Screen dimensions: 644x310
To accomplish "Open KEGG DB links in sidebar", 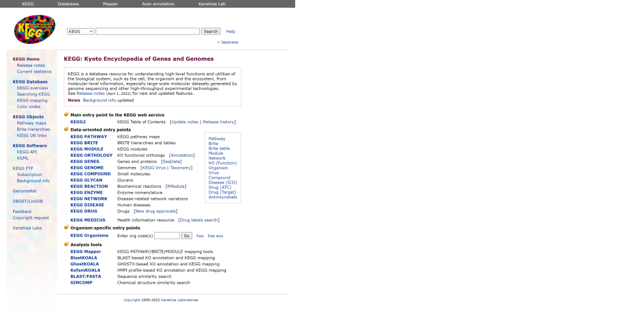I will pos(32,135).
